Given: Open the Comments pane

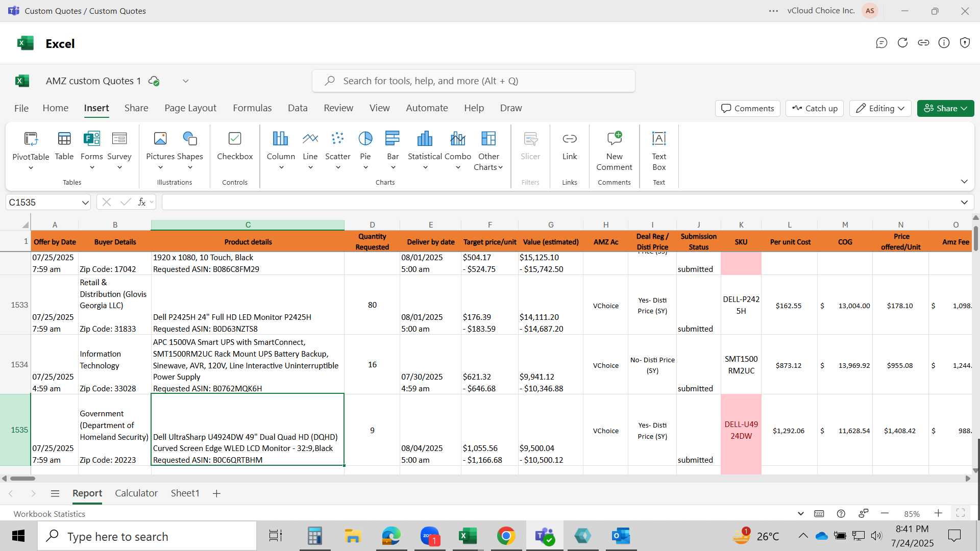Looking at the screenshot, I should tap(748, 108).
